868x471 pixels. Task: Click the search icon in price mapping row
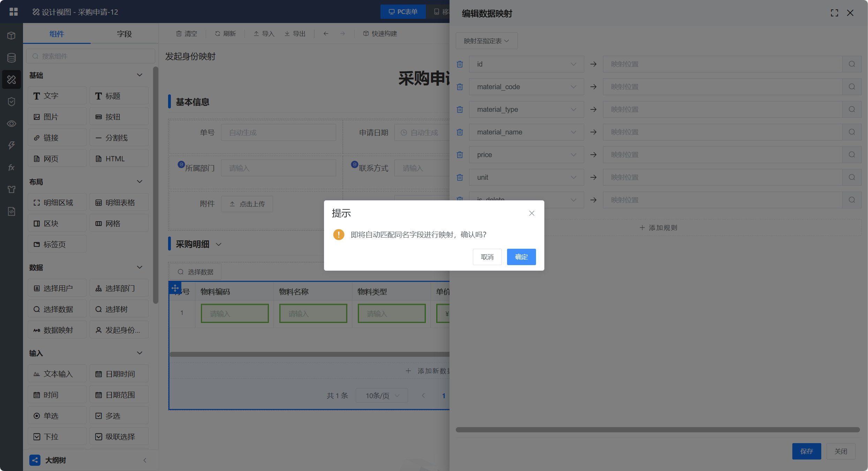click(852, 155)
